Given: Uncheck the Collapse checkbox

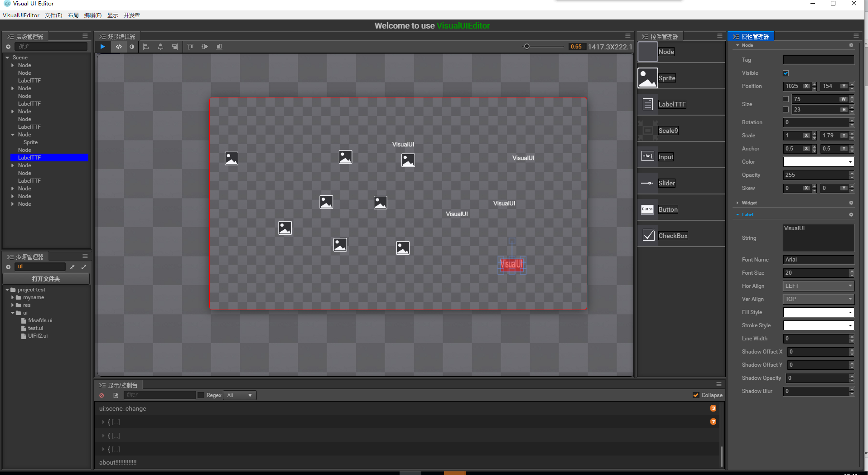Looking at the screenshot, I should point(696,395).
